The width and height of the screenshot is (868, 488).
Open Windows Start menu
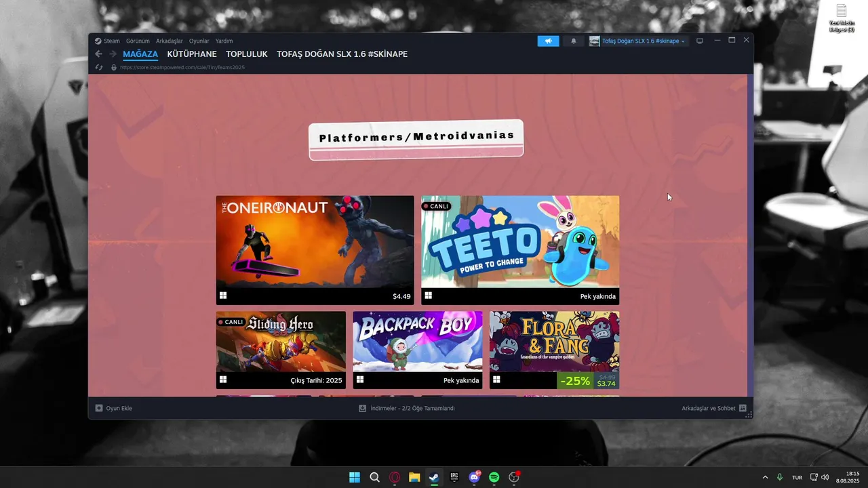[355, 477]
